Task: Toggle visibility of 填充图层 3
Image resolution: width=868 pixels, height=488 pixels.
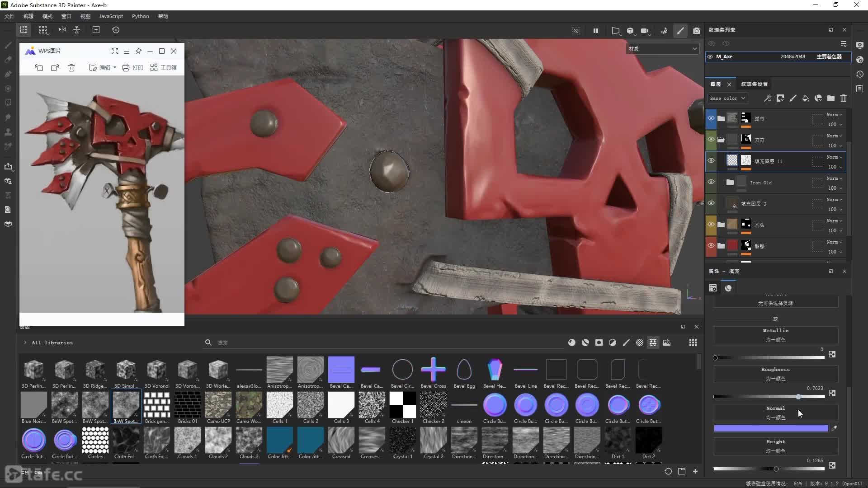Action: click(x=711, y=203)
